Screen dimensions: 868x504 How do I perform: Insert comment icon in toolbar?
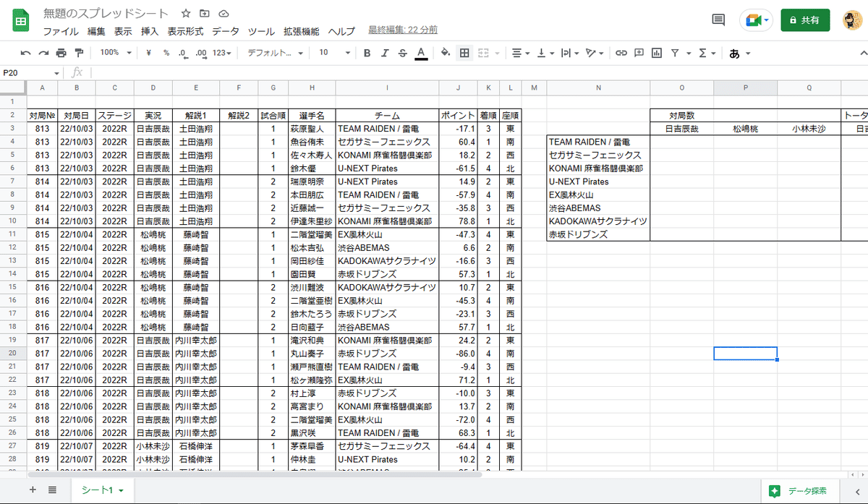coord(639,53)
